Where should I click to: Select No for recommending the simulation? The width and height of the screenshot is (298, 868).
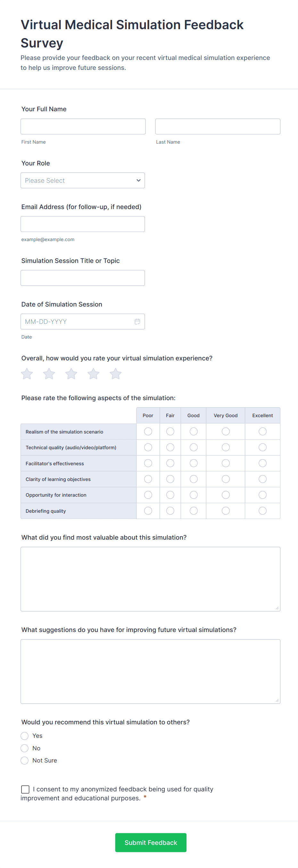[25, 748]
